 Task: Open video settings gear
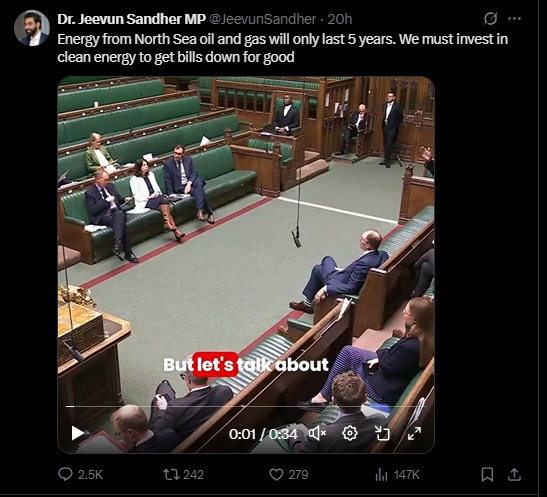click(x=350, y=434)
